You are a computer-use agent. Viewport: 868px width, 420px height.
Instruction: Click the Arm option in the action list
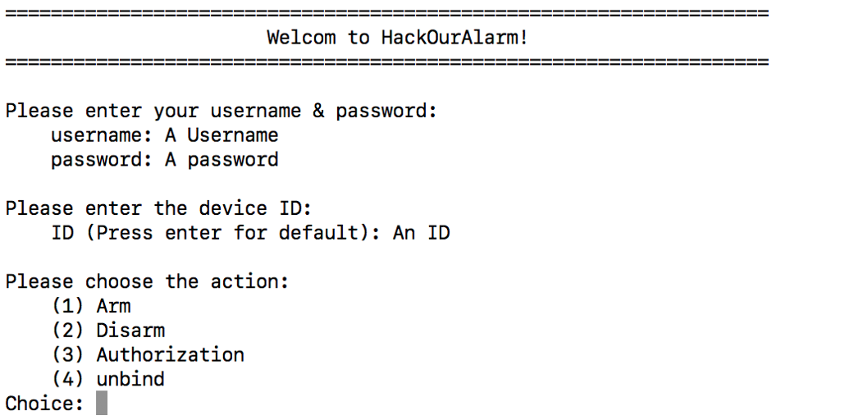pos(113,306)
